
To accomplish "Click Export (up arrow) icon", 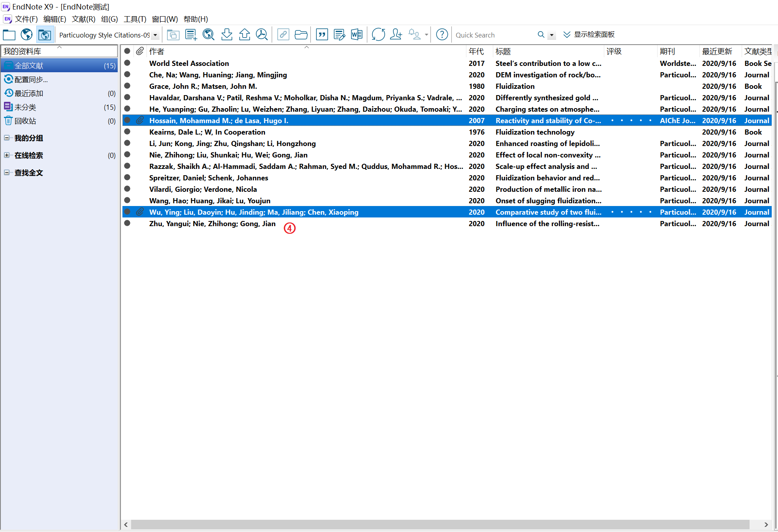I will 244,35.
